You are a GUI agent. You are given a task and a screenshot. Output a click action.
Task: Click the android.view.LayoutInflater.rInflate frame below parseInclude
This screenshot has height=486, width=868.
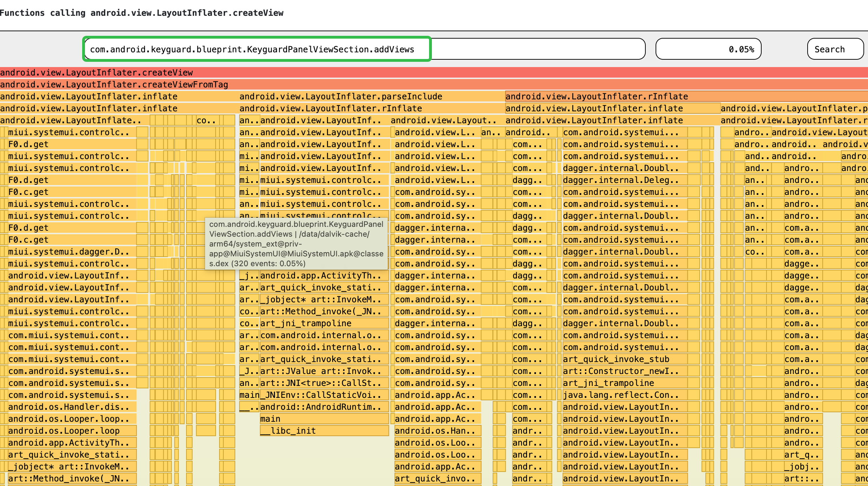(372, 109)
